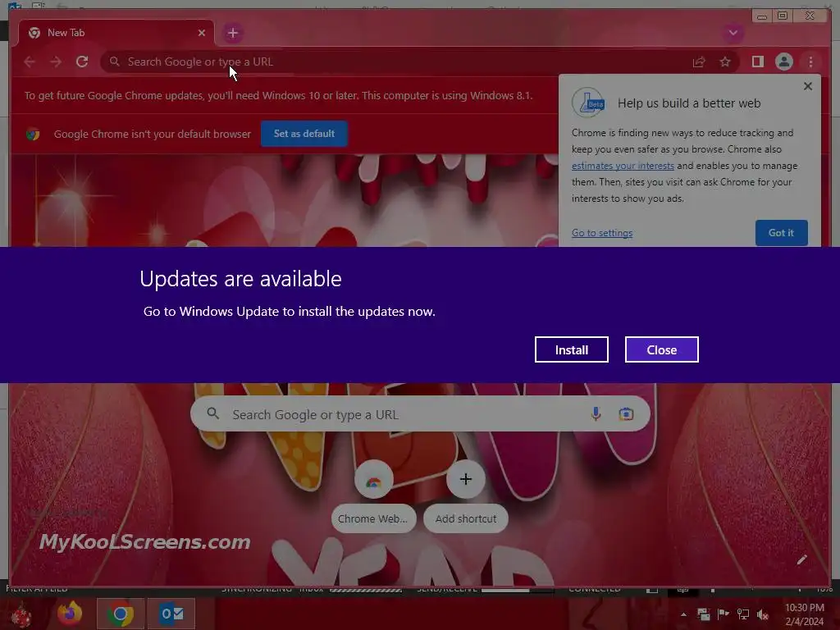The width and height of the screenshot is (840, 630).
Task: Minimize the Chrome window
Action: tap(761, 16)
